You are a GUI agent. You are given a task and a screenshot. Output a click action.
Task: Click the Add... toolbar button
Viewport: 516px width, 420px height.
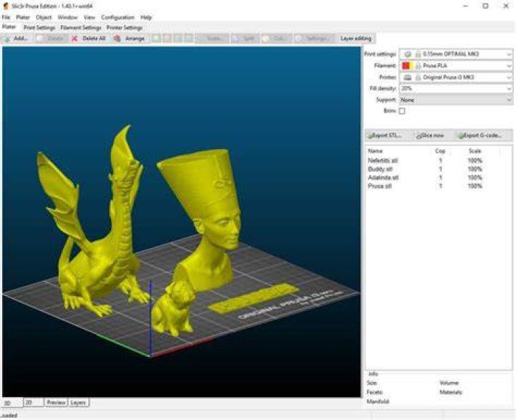(x=16, y=39)
